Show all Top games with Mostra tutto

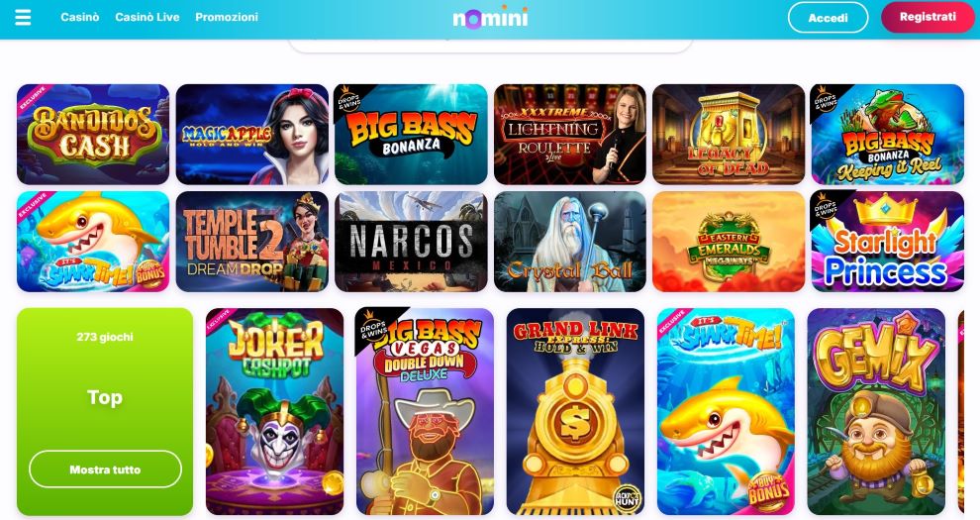point(105,469)
